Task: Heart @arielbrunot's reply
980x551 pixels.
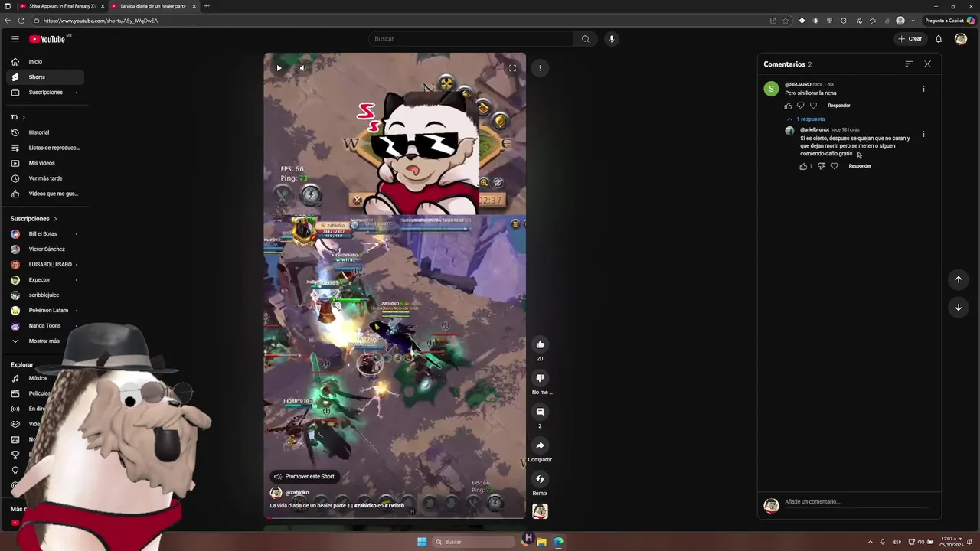Action: [x=835, y=166]
